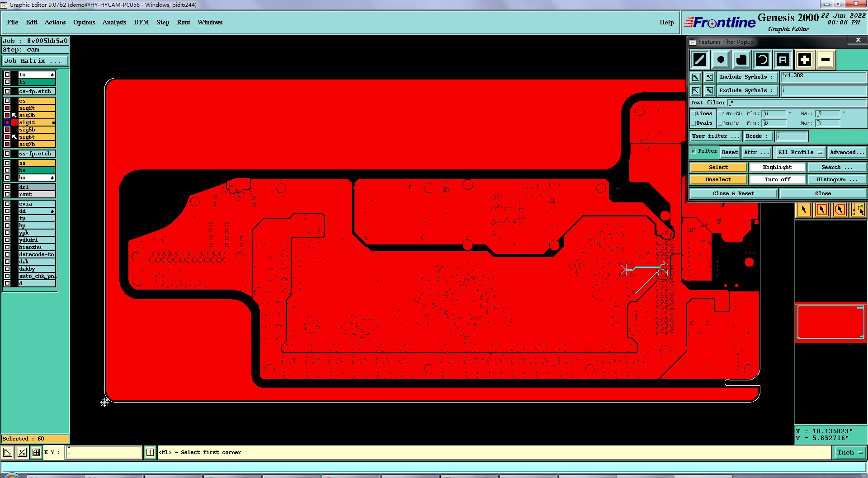Open the User filter ... dialog
The width and height of the screenshot is (868, 478).
[x=716, y=136]
